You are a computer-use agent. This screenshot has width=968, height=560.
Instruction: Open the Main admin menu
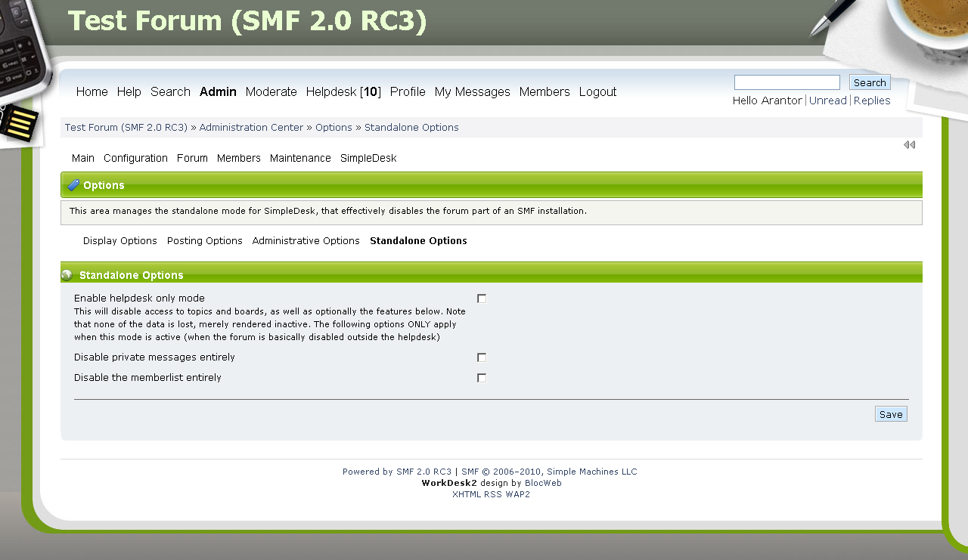click(x=83, y=158)
